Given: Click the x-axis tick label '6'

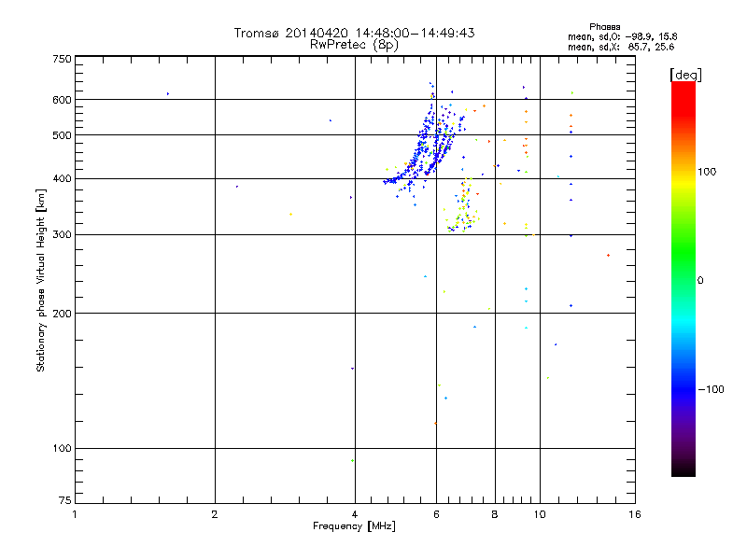Looking at the screenshot, I should [x=436, y=514].
